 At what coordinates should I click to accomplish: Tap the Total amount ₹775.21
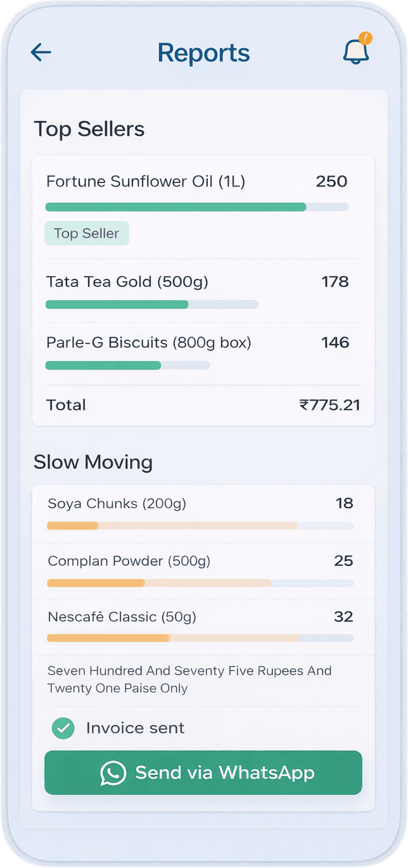pos(329,405)
